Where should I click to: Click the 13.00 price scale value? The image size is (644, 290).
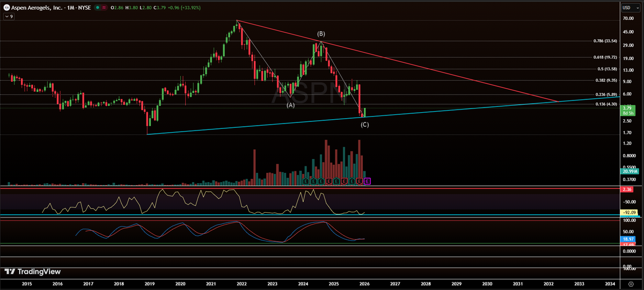(628, 70)
